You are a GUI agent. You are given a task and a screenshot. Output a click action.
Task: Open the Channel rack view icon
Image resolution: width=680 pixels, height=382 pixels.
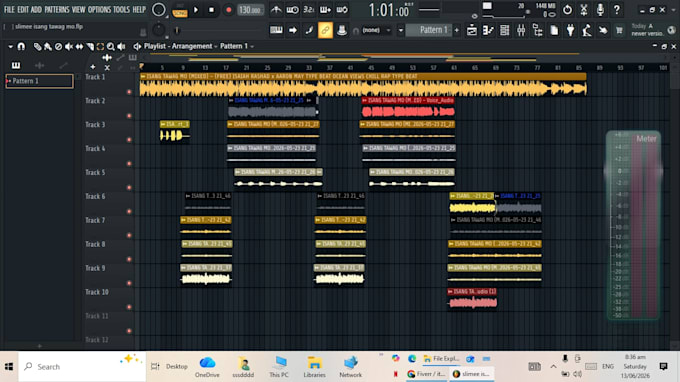(504, 30)
